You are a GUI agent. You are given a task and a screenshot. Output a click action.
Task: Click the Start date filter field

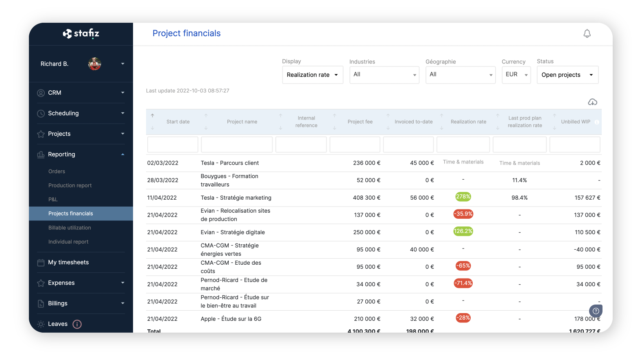tap(172, 145)
